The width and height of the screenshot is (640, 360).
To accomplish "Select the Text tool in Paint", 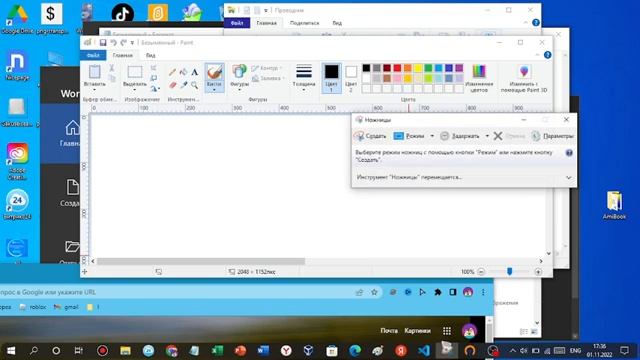I will pyautogui.click(x=194, y=72).
